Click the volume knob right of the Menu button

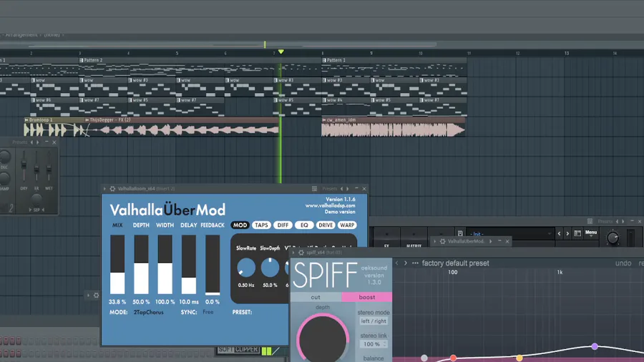(613, 238)
